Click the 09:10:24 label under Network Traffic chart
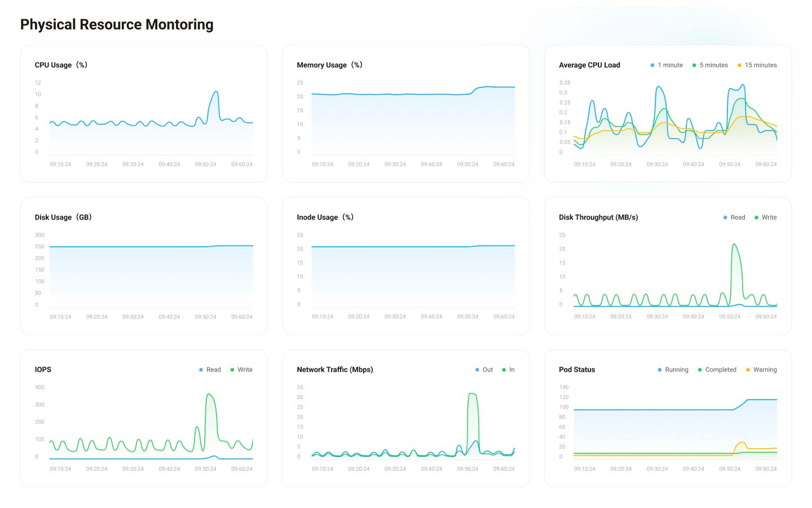The image size is (812, 508). [323, 469]
